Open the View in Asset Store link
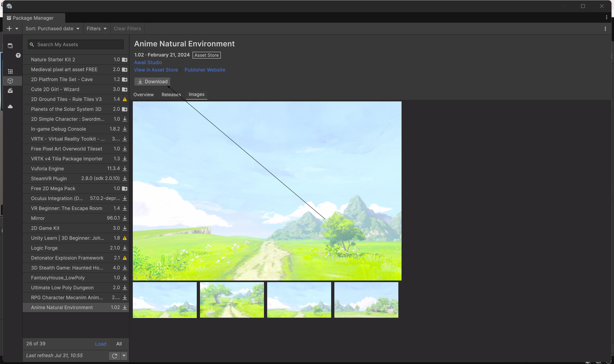The width and height of the screenshot is (614, 364). [156, 70]
